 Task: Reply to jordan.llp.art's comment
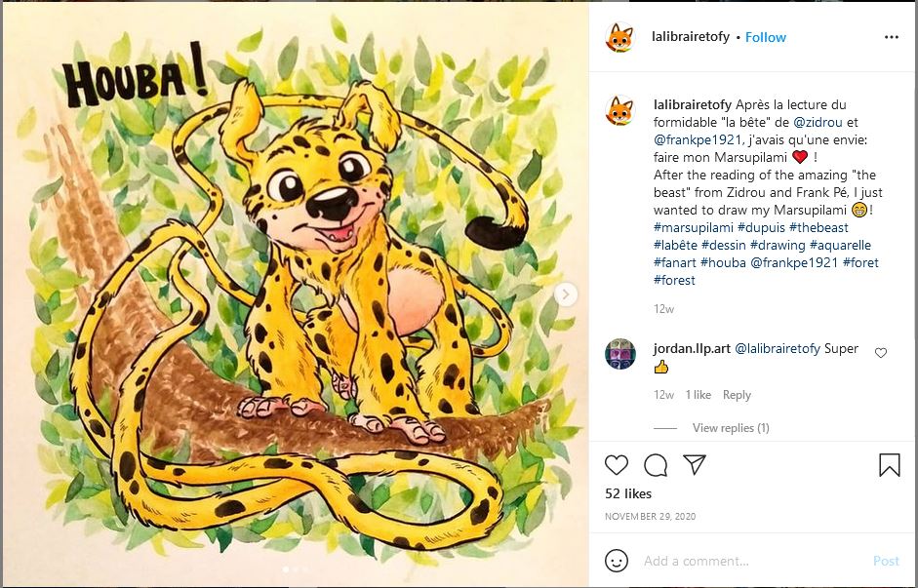click(737, 395)
